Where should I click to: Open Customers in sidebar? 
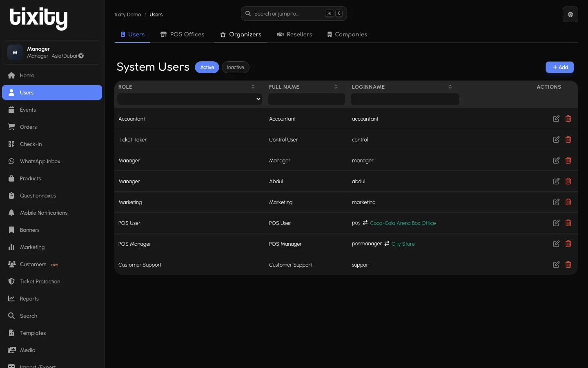pos(52,264)
